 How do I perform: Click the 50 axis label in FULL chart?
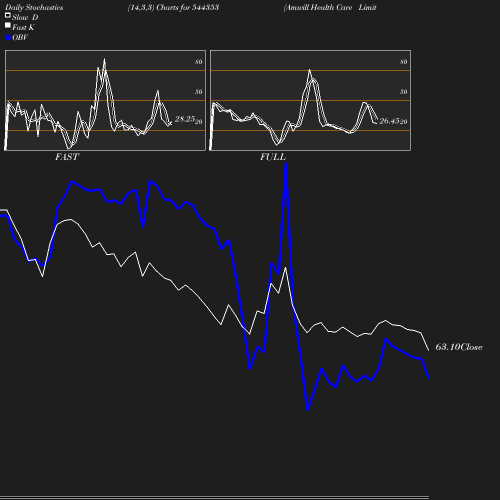404,92
